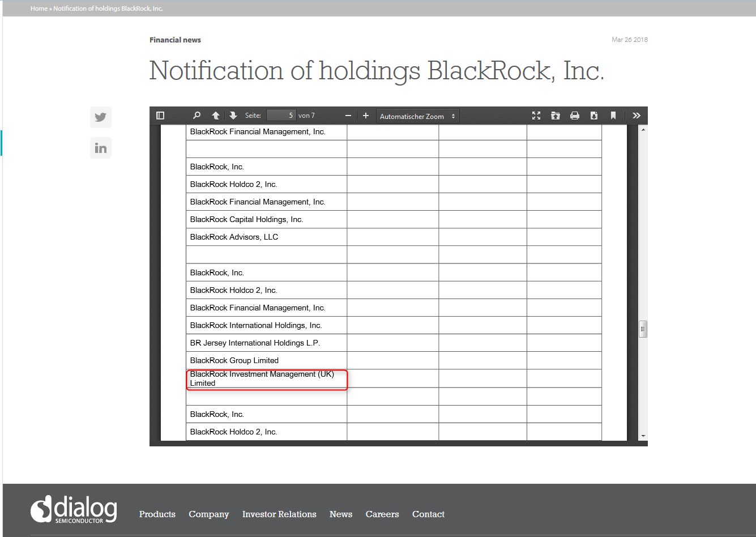Download the PDF document

tap(594, 116)
